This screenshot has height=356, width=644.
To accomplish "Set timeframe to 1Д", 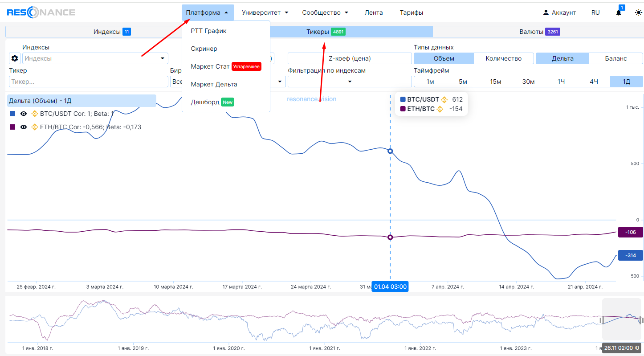I will tap(627, 82).
